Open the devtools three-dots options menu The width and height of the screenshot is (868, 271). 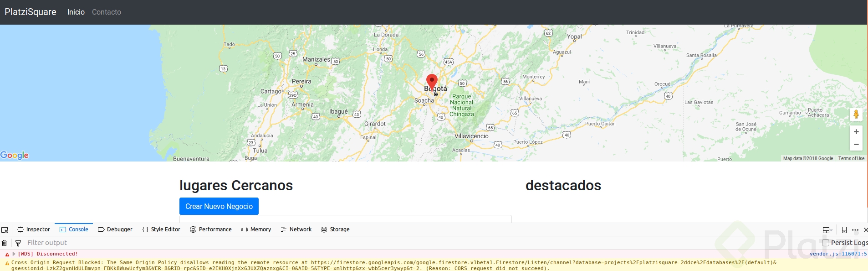(x=855, y=230)
